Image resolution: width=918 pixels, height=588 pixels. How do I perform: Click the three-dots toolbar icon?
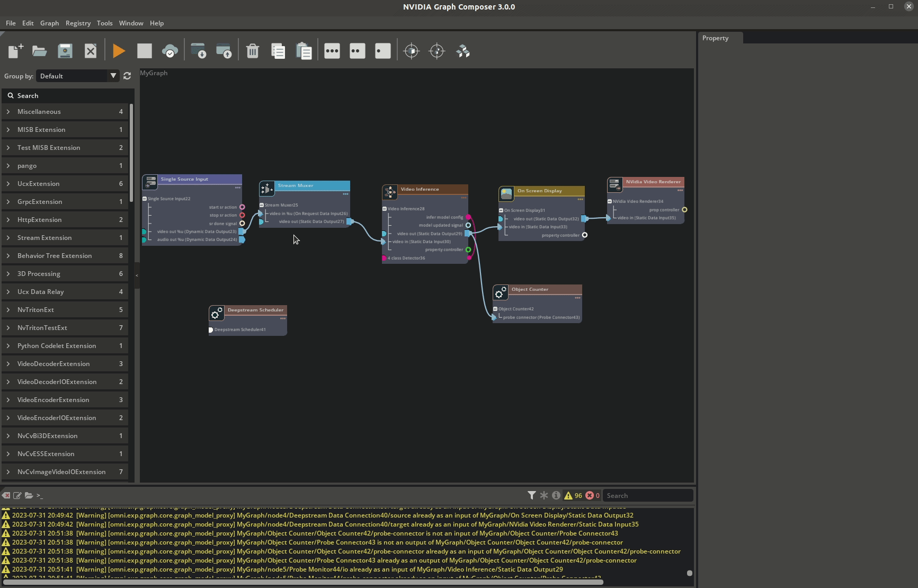click(332, 51)
